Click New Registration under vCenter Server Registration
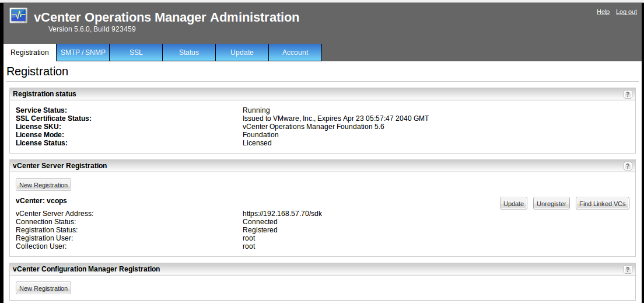 pyautogui.click(x=44, y=185)
